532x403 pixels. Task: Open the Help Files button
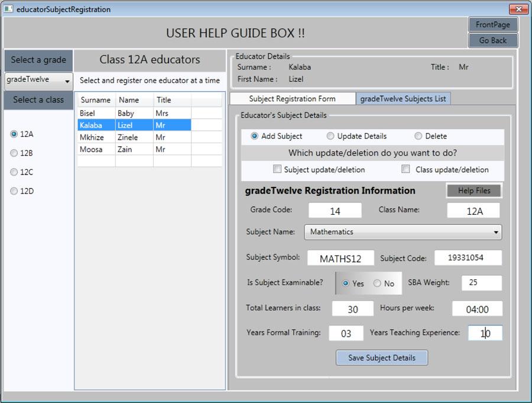(473, 191)
